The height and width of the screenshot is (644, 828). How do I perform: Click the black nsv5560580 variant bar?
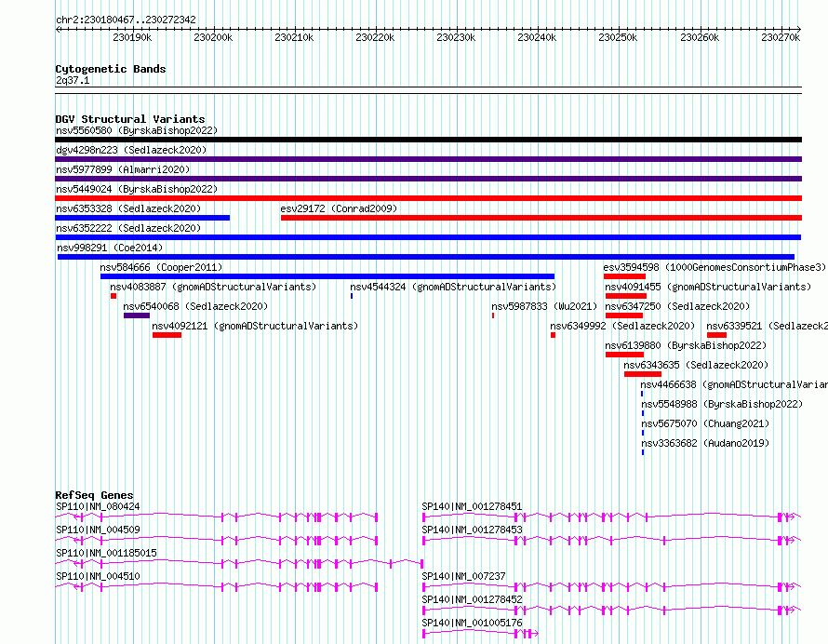pos(428,140)
